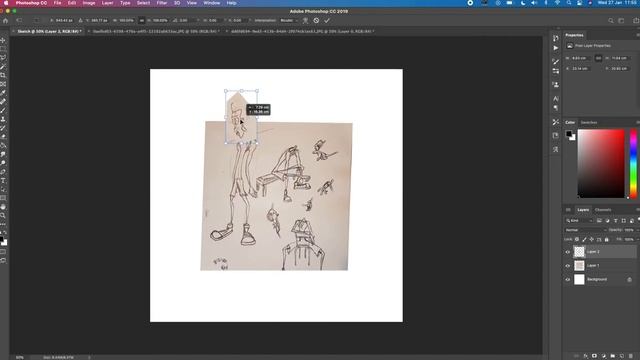The width and height of the screenshot is (640, 360).
Task: Click the Wi-Fi icon in menu bar
Action: 557,3
